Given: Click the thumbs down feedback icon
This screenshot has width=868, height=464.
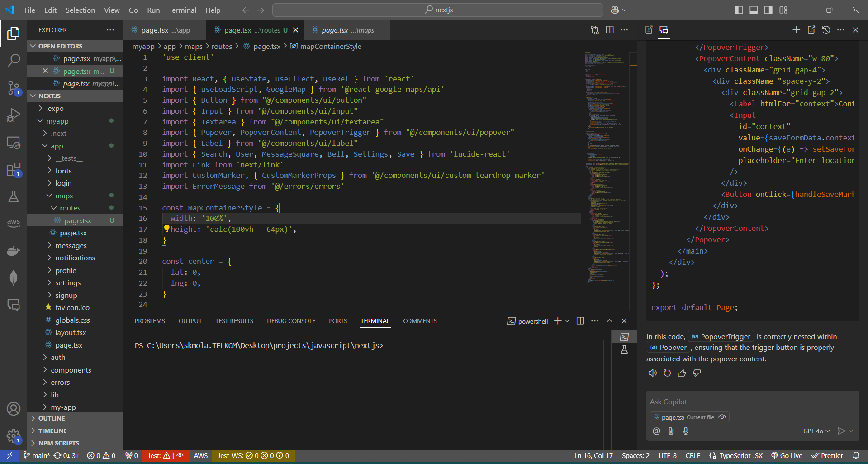Looking at the screenshot, I should (x=697, y=373).
